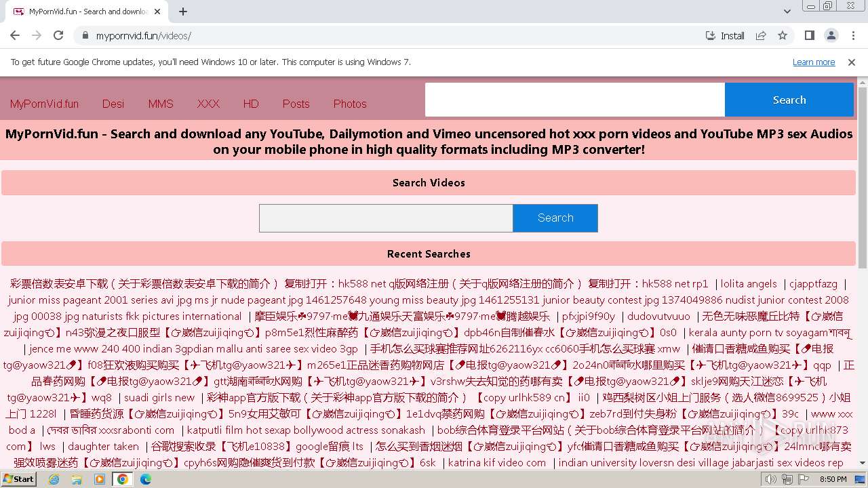Open Windows Media Player in taskbar
The width and height of the screenshot is (868, 488).
(100, 479)
